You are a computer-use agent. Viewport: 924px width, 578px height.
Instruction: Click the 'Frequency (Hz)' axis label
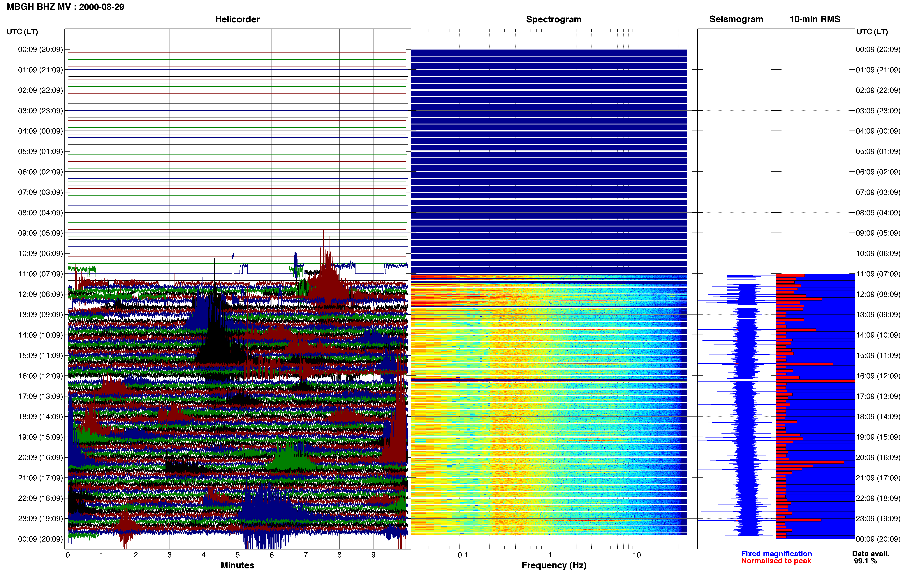pos(554,565)
